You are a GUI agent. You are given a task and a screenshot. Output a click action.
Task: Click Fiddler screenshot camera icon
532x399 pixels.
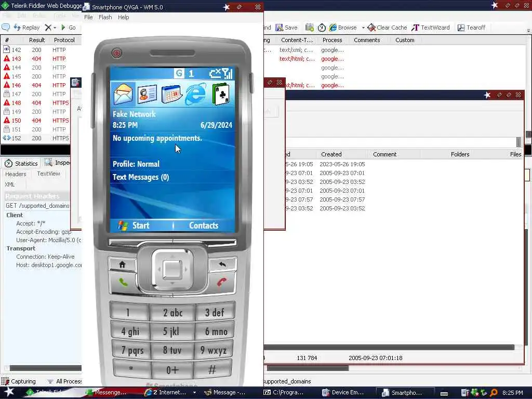tap(310, 28)
